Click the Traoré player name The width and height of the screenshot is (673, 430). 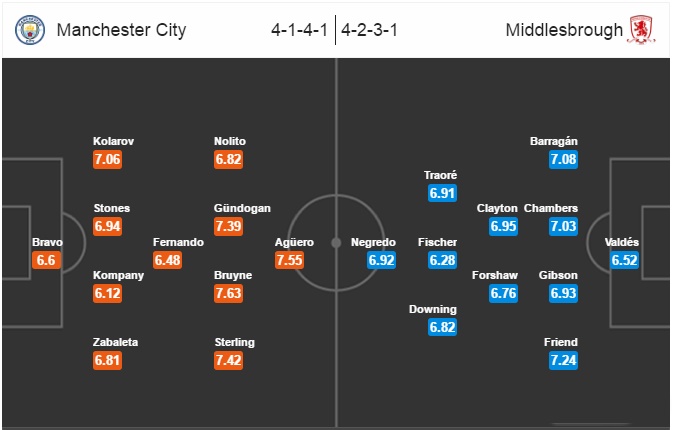point(440,175)
